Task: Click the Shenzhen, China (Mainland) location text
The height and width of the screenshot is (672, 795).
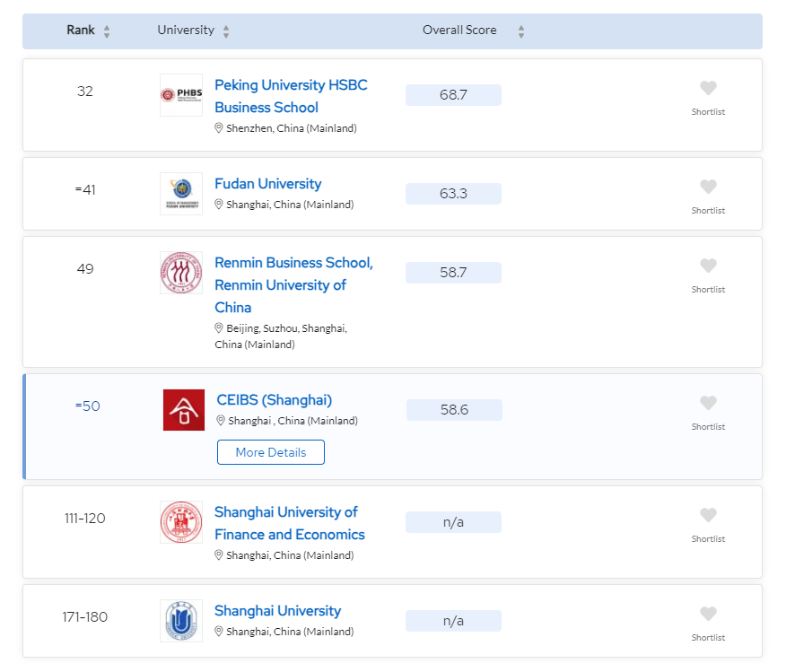Action: pyautogui.click(x=292, y=128)
